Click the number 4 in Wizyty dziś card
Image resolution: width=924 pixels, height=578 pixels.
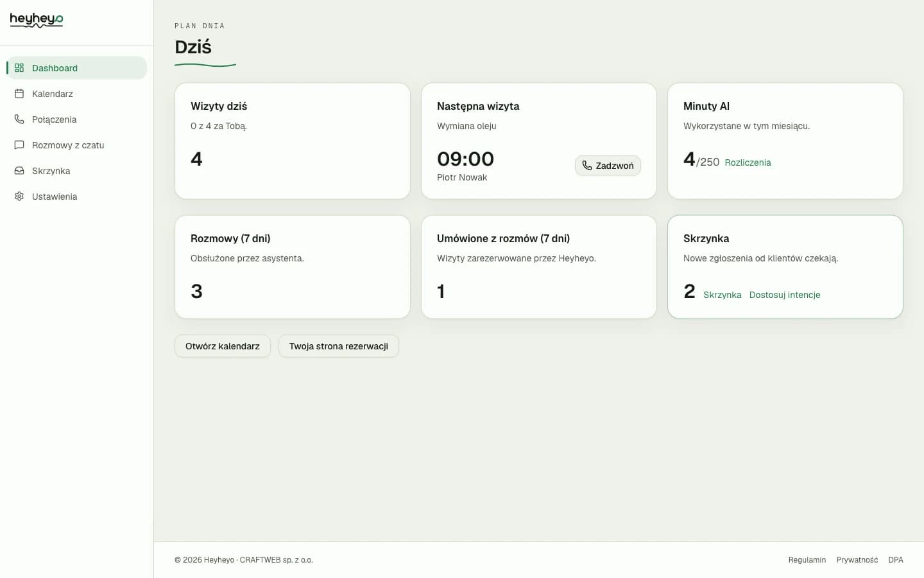pyautogui.click(x=196, y=159)
